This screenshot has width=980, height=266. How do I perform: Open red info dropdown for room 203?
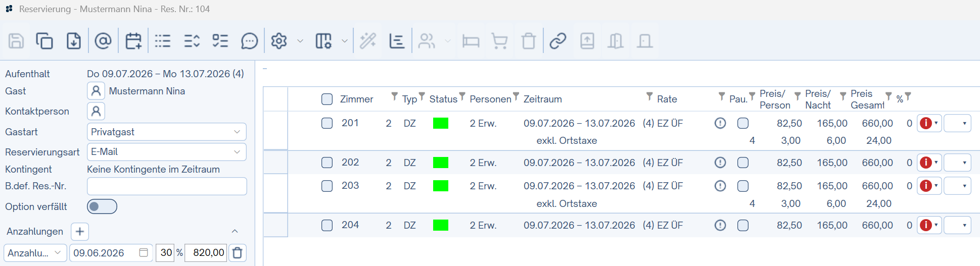[x=929, y=186]
